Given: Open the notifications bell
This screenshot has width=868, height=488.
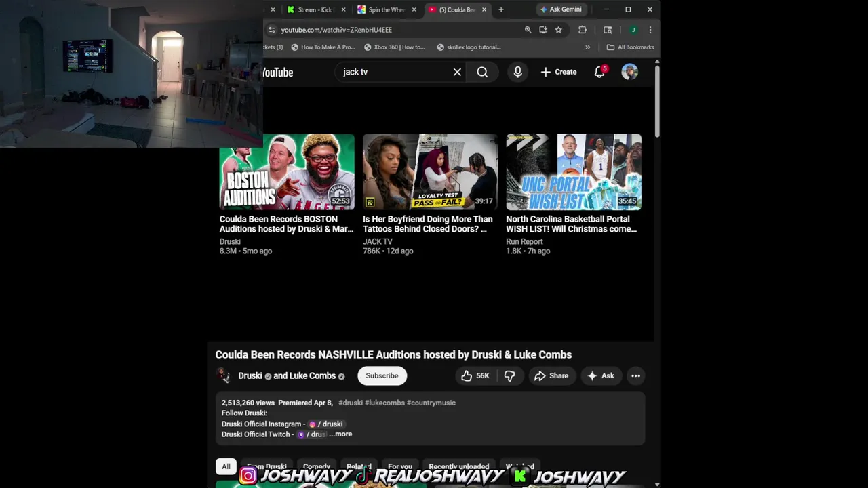Looking at the screenshot, I should pyautogui.click(x=599, y=72).
